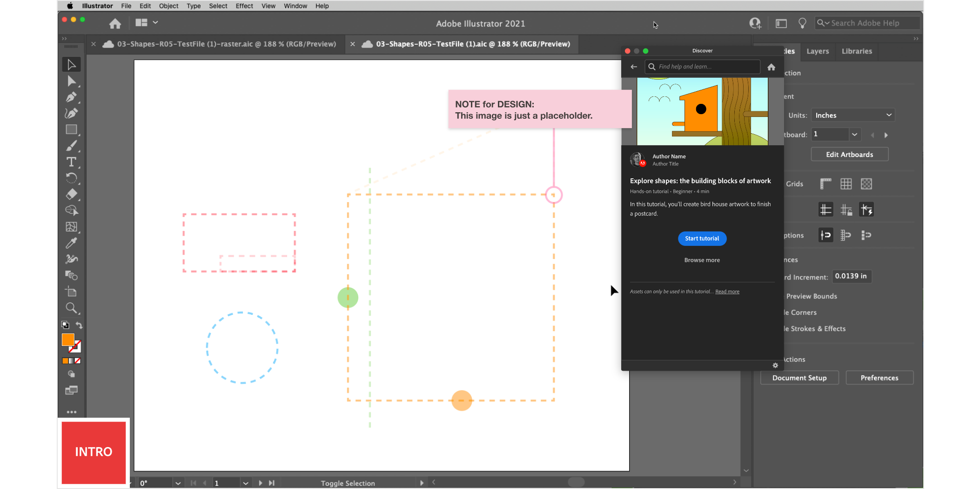Screen dimensions: 980x489
Task: Pick the Rectangle tool
Action: tap(72, 129)
